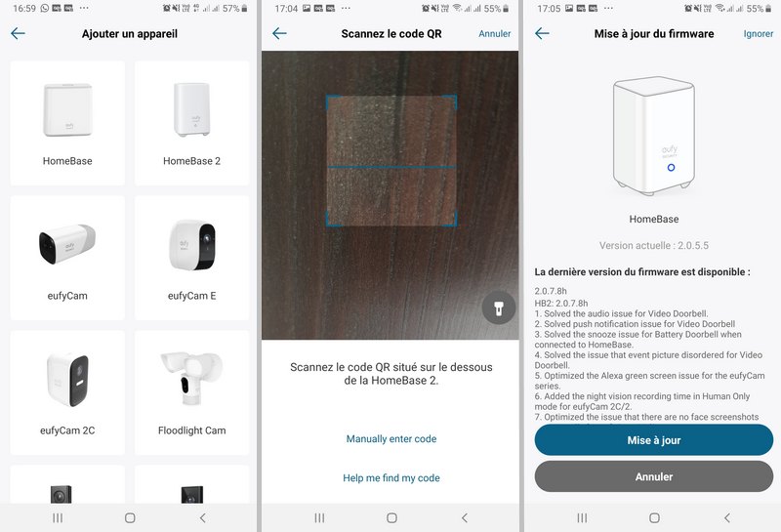
Task: Open Help me find my code
Action: (x=391, y=478)
